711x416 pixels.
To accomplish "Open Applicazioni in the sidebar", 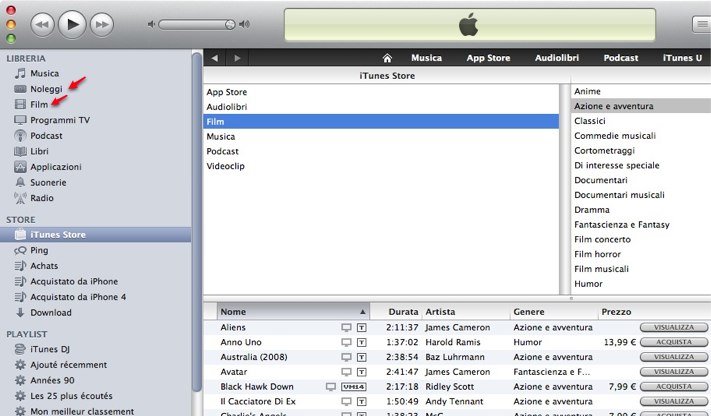I will click(56, 167).
